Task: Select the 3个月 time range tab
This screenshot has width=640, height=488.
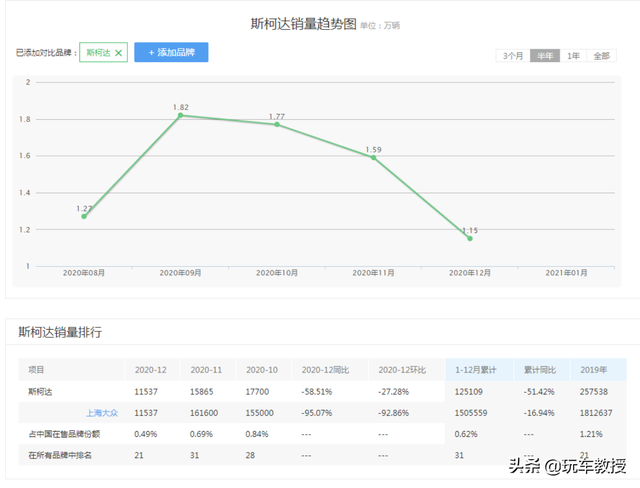Action: [x=513, y=56]
